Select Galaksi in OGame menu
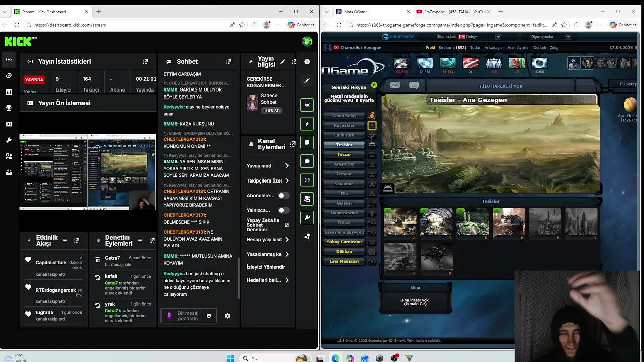This screenshot has height=362, width=644. click(x=344, y=203)
